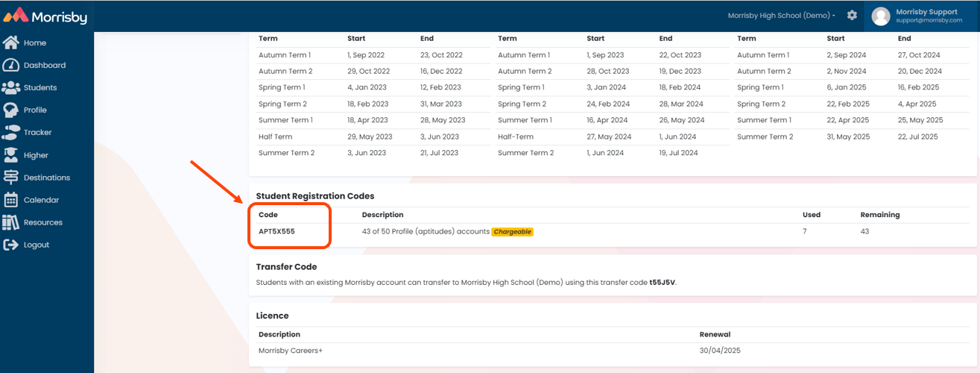This screenshot has height=373, width=980.
Task: Select the transfer code t55J5V
Action: point(663,283)
